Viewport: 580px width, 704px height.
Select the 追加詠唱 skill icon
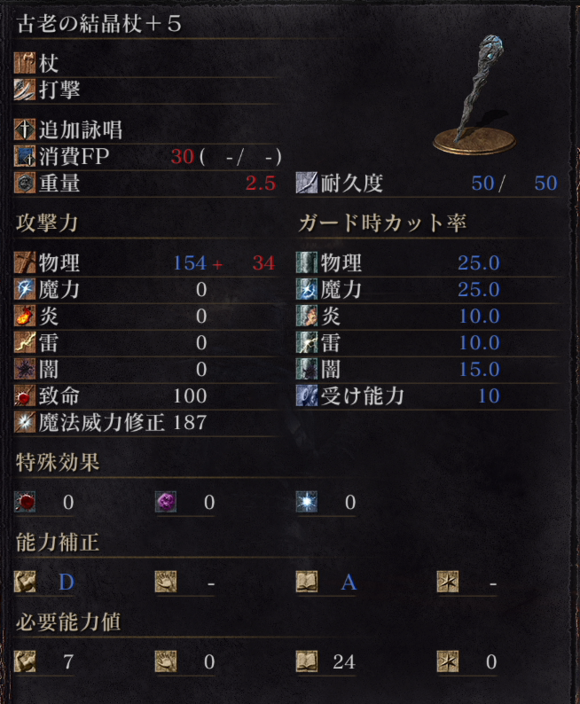pos(25,130)
